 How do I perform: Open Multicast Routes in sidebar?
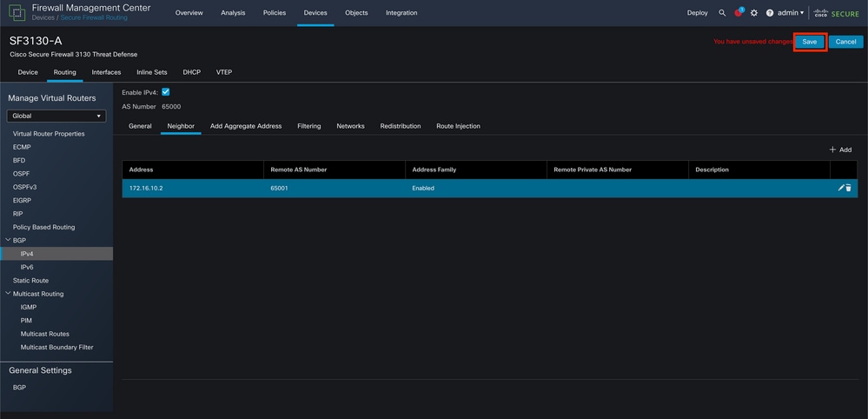click(x=45, y=334)
